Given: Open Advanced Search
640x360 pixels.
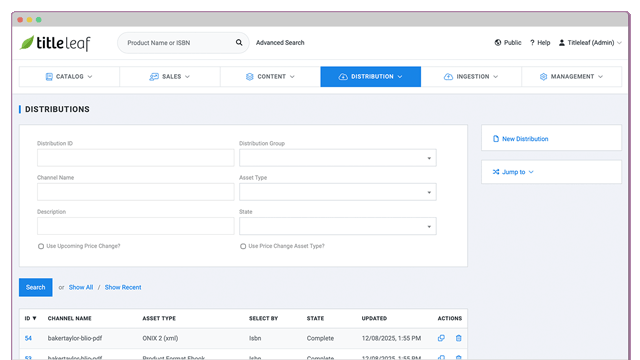Looking at the screenshot, I should (280, 42).
